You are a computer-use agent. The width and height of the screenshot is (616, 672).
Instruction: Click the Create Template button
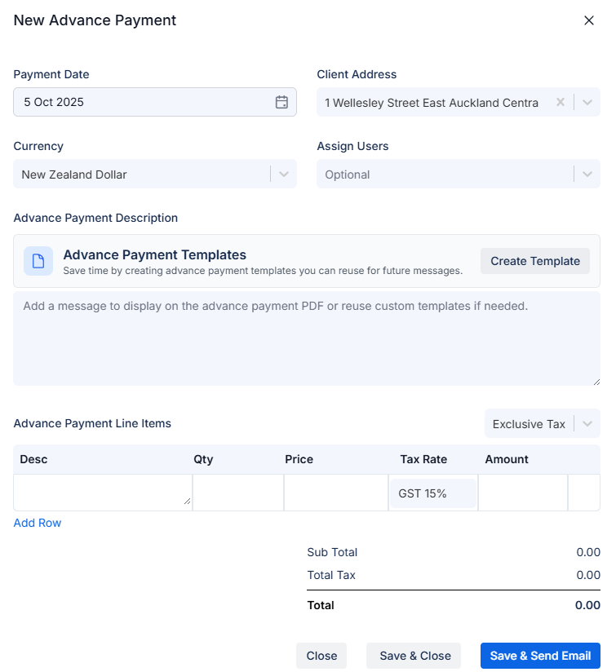tap(534, 260)
